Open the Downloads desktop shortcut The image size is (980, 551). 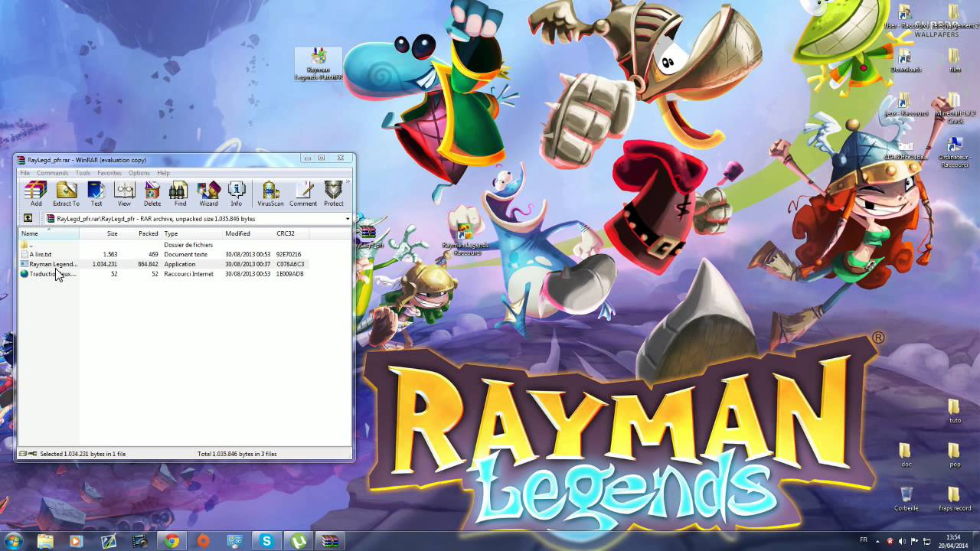905,61
